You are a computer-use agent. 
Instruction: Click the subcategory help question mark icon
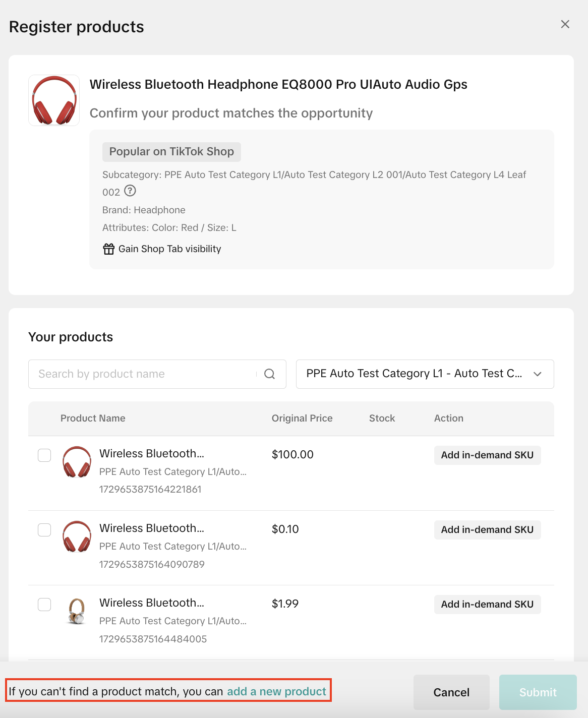(x=130, y=191)
